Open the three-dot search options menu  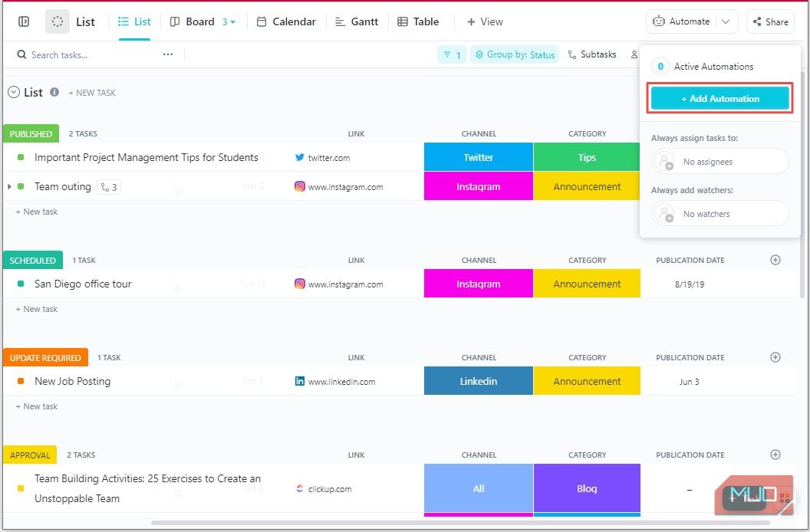pyautogui.click(x=168, y=54)
